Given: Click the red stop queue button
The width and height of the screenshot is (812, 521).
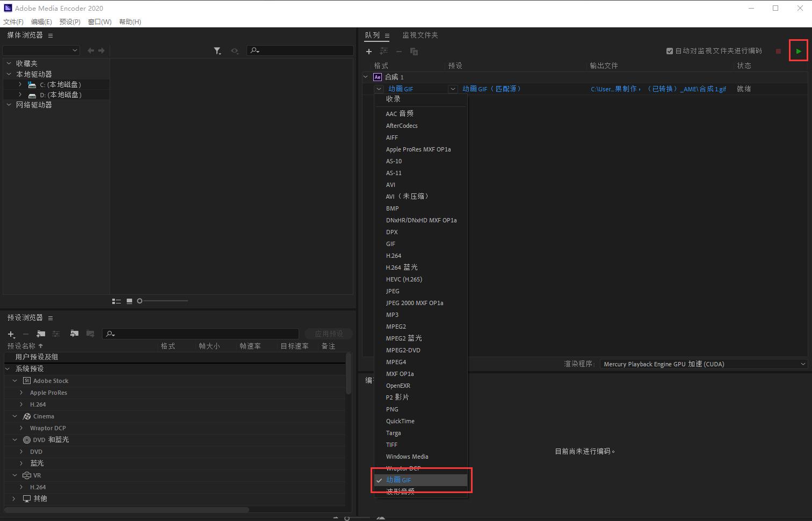Looking at the screenshot, I should tap(778, 51).
